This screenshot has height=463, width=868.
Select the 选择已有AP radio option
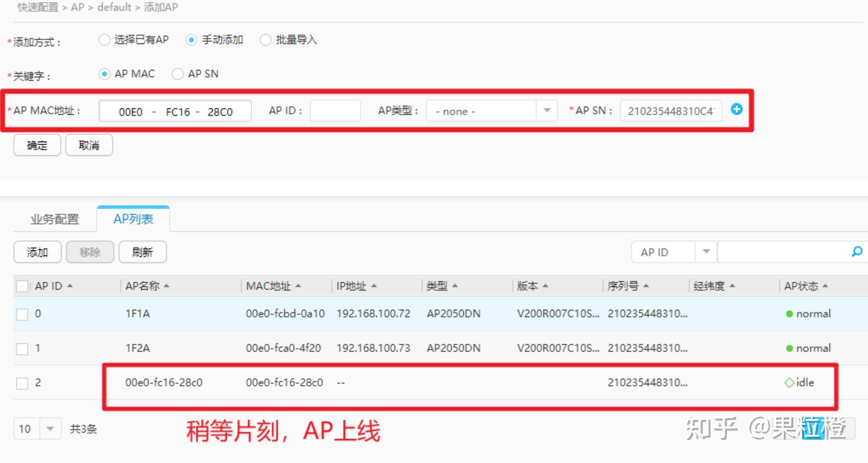pos(104,40)
